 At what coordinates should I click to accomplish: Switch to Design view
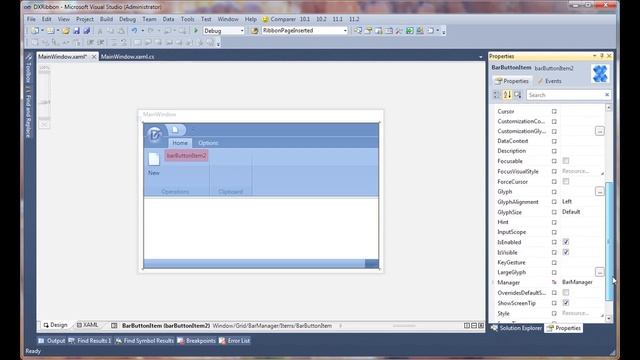[x=56, y=325]
